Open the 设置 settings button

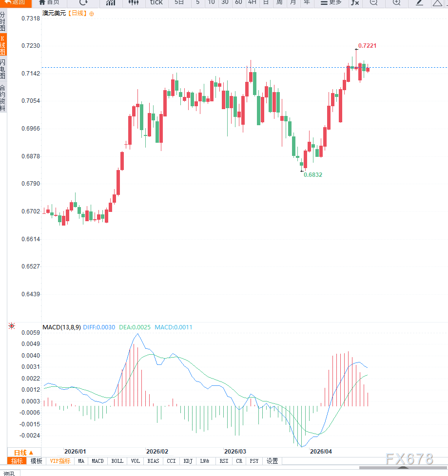coord(272,461)
